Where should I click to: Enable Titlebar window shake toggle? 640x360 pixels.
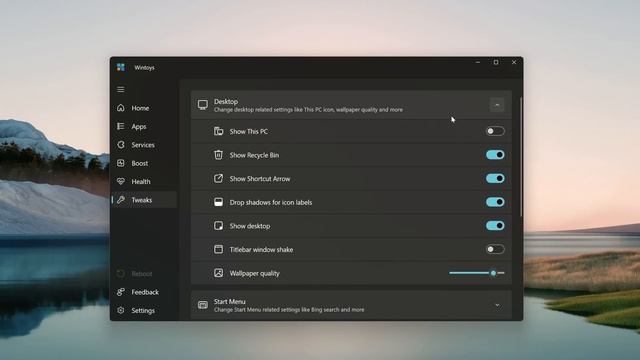pos(495,249)
